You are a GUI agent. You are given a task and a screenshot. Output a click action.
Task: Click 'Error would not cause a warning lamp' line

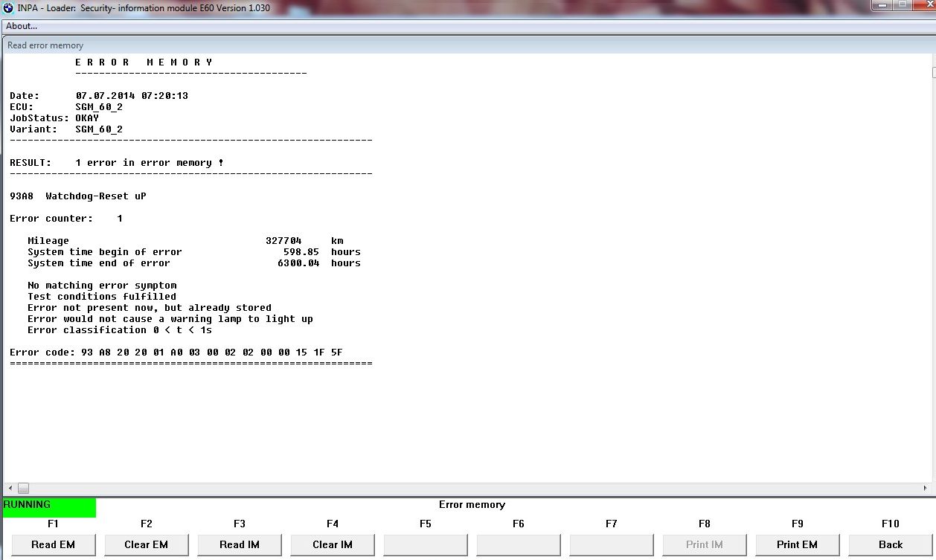(170, 319)
